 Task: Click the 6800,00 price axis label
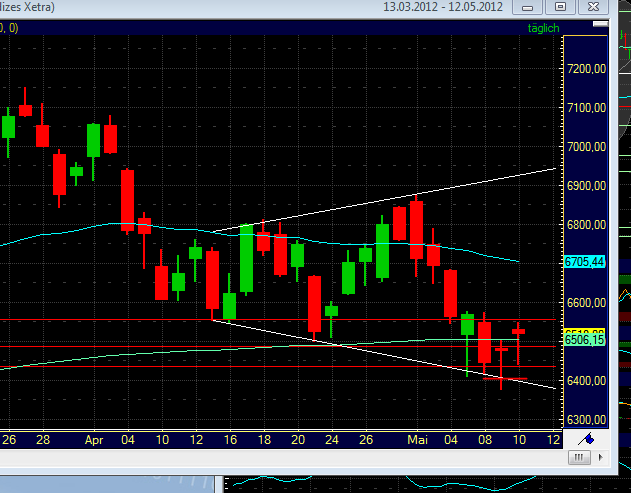[586, 225]
